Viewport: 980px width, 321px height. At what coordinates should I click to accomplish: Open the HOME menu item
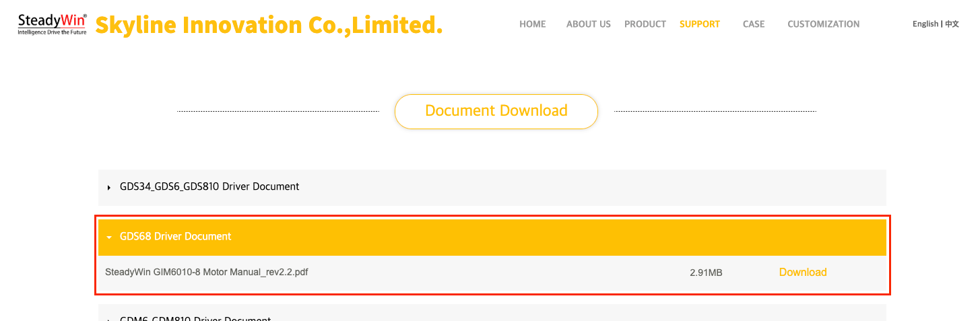point(532,24)
